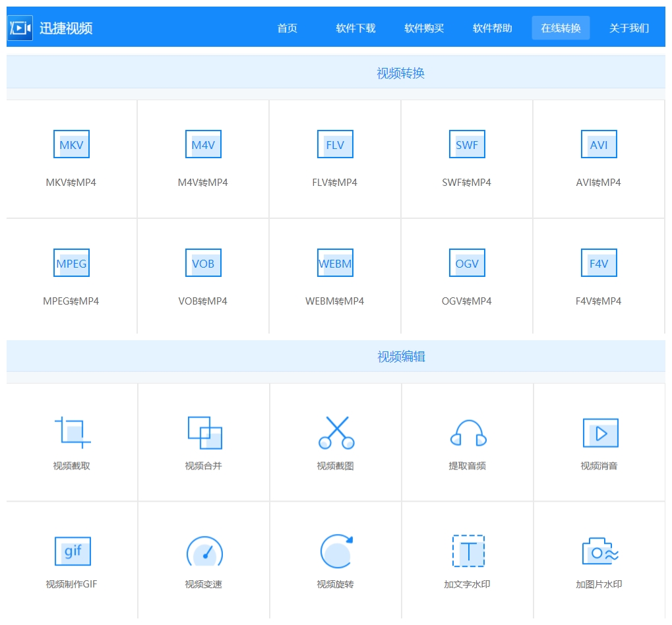Click the OGV format icon
The image size is (672, 625).
[467, 263]
